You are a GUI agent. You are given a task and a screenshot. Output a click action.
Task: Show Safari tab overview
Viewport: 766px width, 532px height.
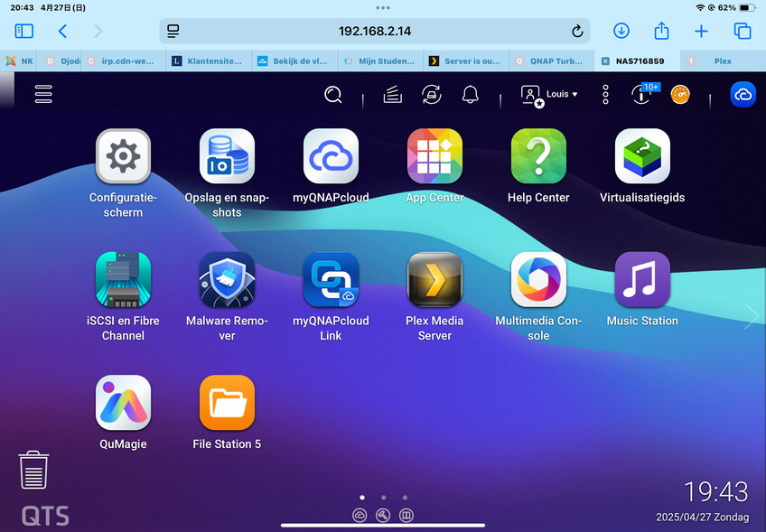pos(743,31)
